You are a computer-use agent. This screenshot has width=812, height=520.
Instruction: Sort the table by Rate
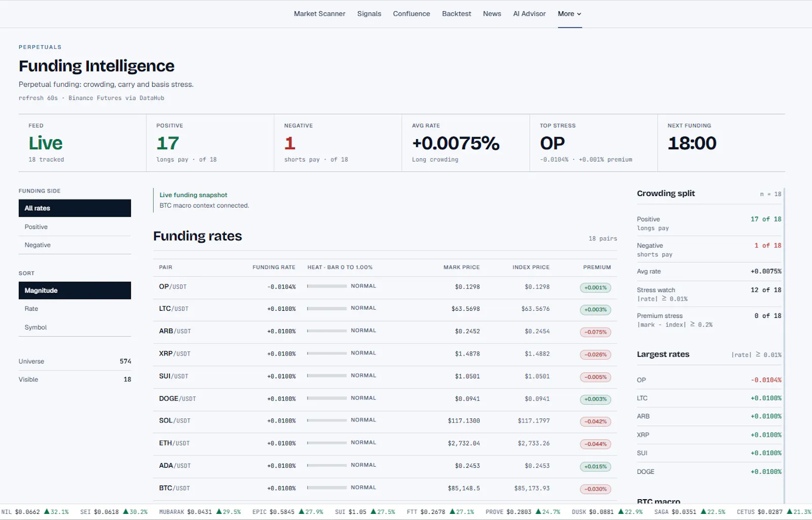click(x=75, y=309)
